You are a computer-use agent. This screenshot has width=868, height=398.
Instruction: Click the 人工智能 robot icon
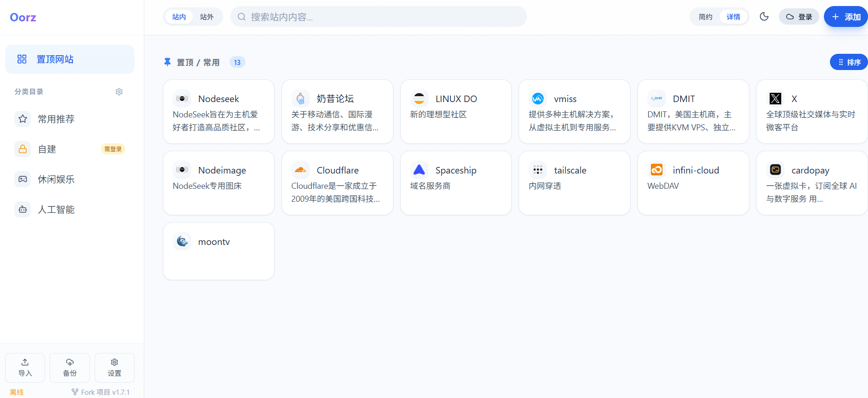point(23,210)
